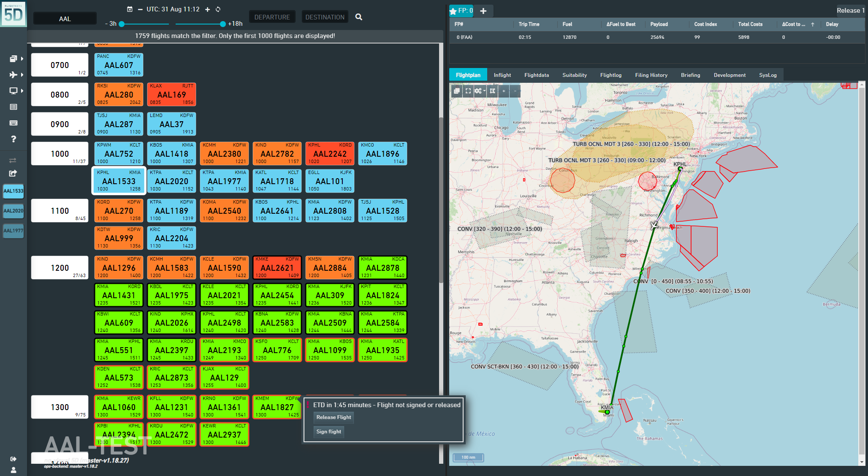868x476 pixels.
Task: Click the flight search magnifier icon
Action: coord(359,17)
